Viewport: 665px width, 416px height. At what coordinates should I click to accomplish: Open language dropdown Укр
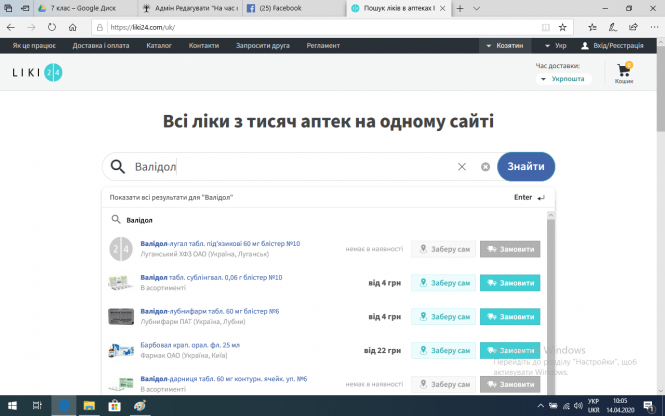point(556,45)
